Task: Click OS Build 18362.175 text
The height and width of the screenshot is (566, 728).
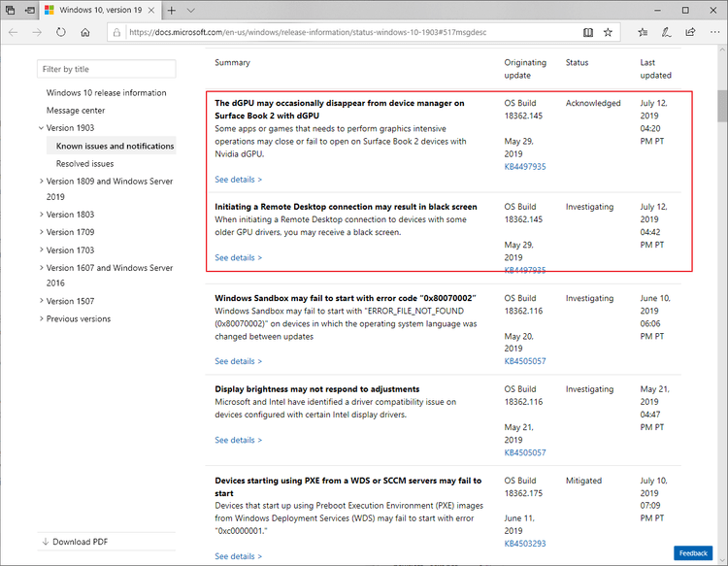Action: [x=523, y=486]
